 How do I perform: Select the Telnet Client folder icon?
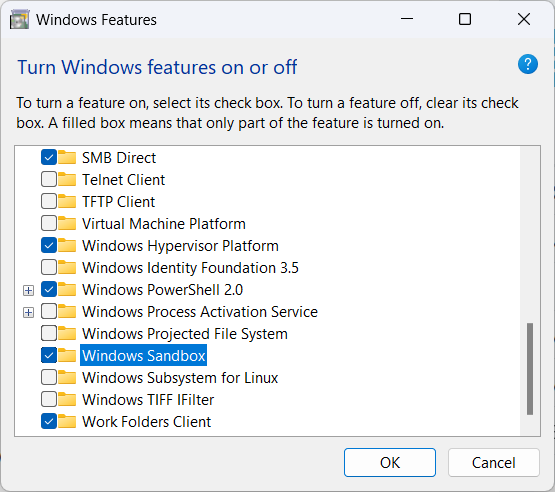(67, 179)
